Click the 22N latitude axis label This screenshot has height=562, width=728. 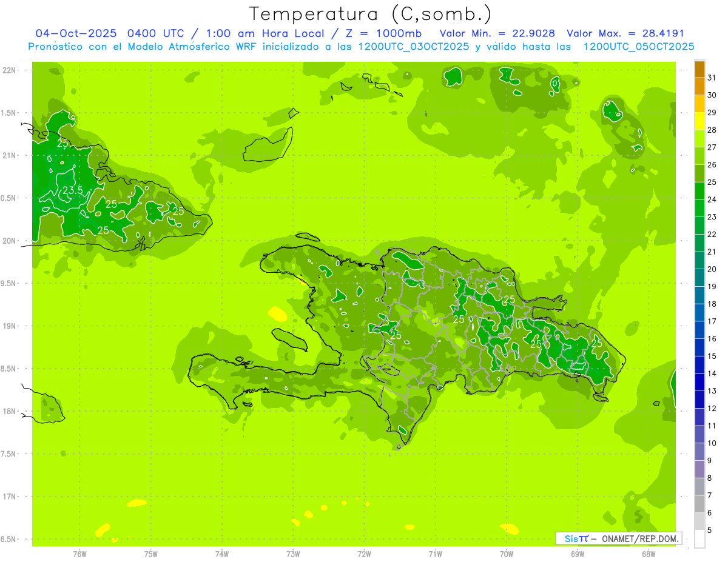pos(10,70)
